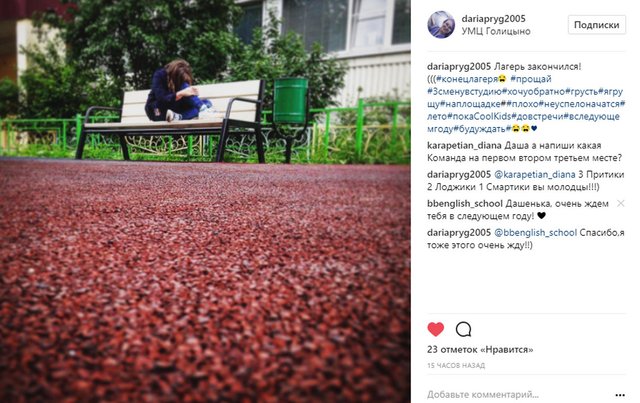Click the @karapetian_diana mention link
The height and width of the screenshot is (403, 640).
tap(535, 175)
